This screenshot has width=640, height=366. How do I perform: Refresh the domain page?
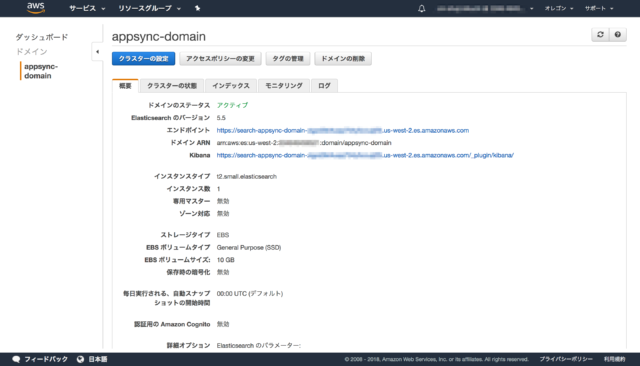pos(600,35)
